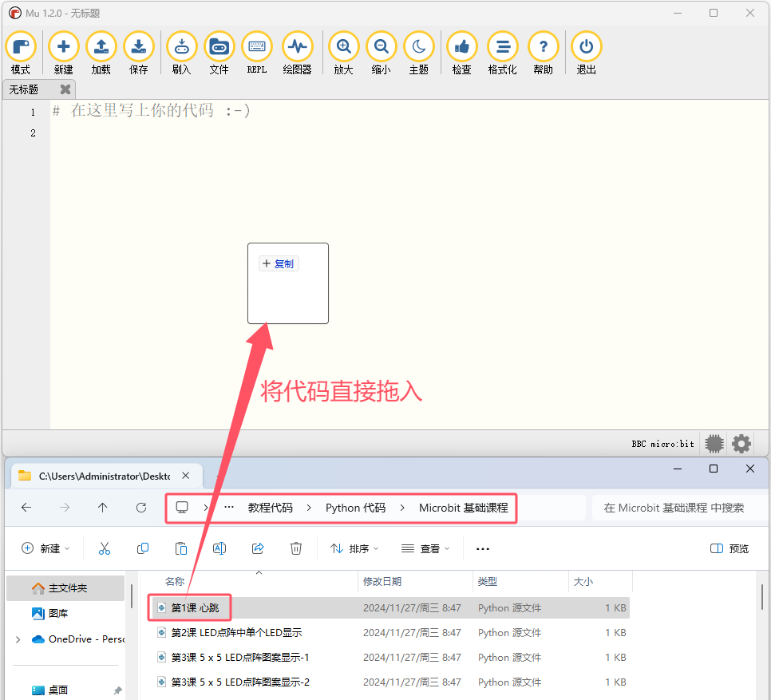Click the BBC micro:bit mode label

[662, 444]
